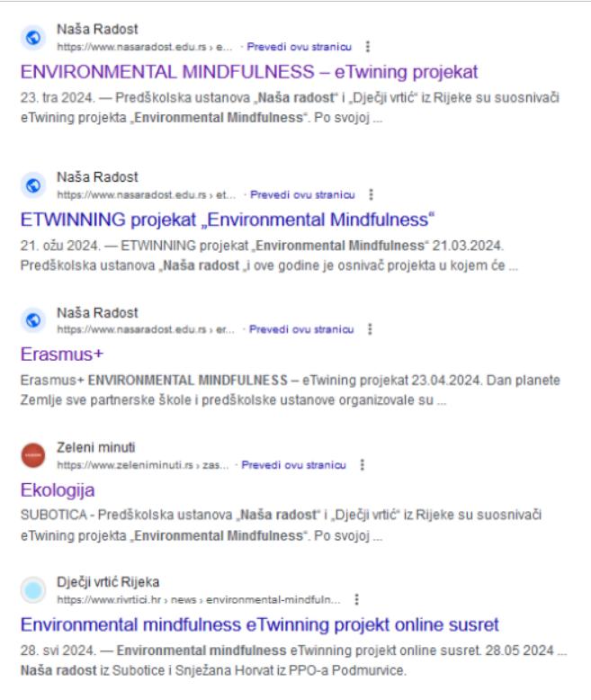
Task: Open three-dot menu for Dječji vrtić Rijeka result
Action: pyautogui.click(x=358, y=599)
